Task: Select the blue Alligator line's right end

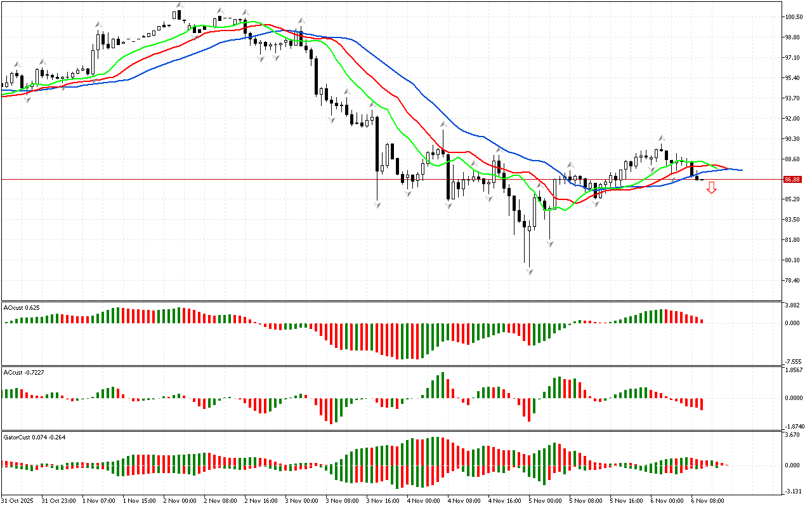Action: pyautogui.click(x=741, y=170)
